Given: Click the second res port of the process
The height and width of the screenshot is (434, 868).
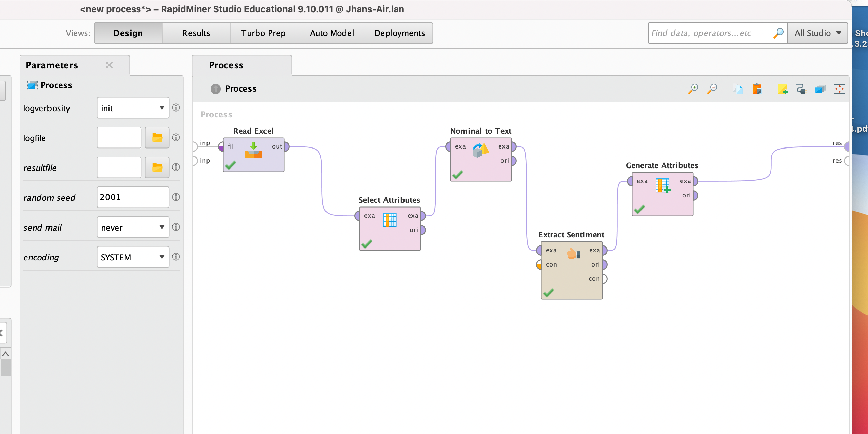Looking at the screenshot, I should [x=846, y=161].
